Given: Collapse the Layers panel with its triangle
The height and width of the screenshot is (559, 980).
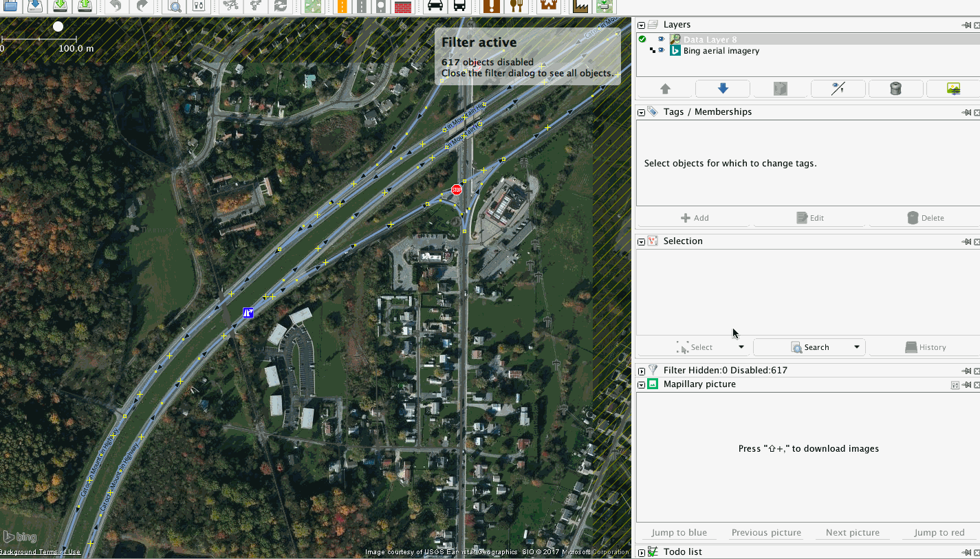Looking at the screenshot, I should [x=641, y=24].
